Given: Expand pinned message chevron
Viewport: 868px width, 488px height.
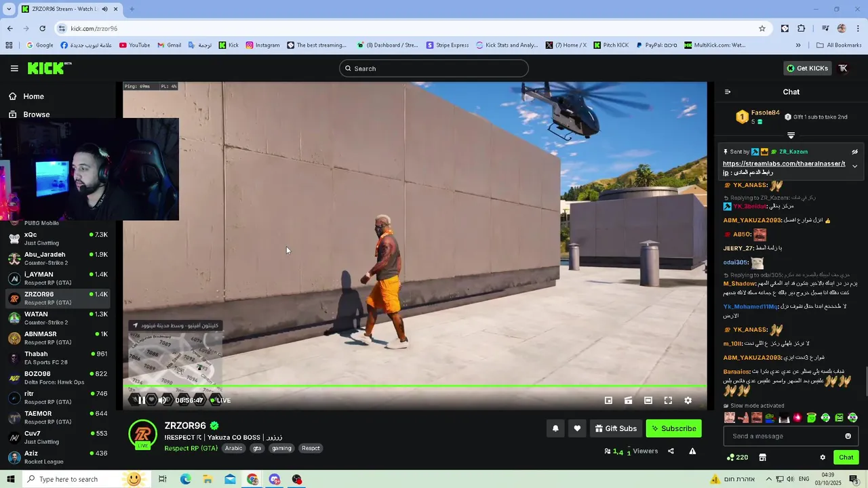Looking at the screenshot, I should [854, 166].
